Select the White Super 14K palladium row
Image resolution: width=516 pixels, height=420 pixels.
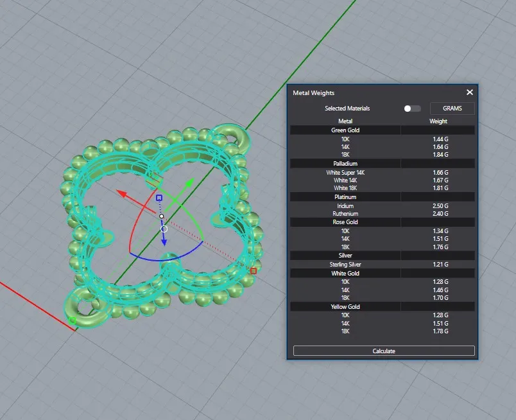(x=345, y=173)
